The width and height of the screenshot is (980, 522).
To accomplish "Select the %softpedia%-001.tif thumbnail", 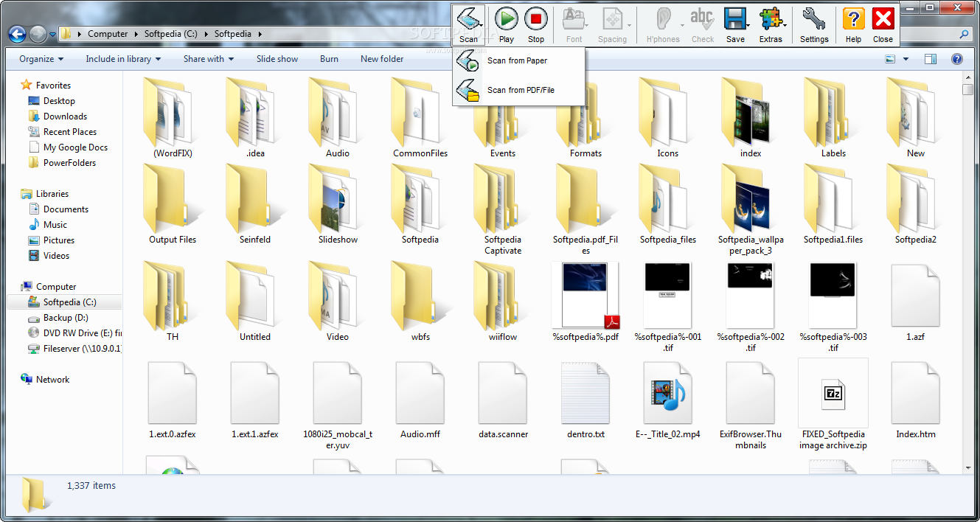I will coord(668,307).
